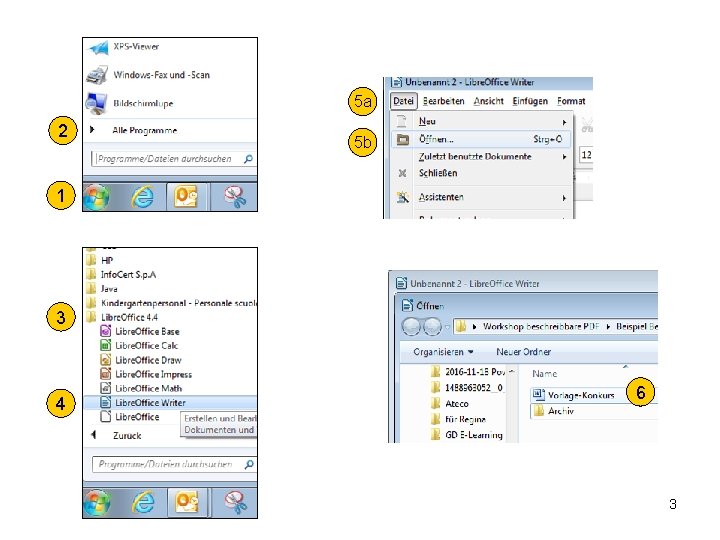Open the Datei menu in Writer

click(x=404, y=101)
